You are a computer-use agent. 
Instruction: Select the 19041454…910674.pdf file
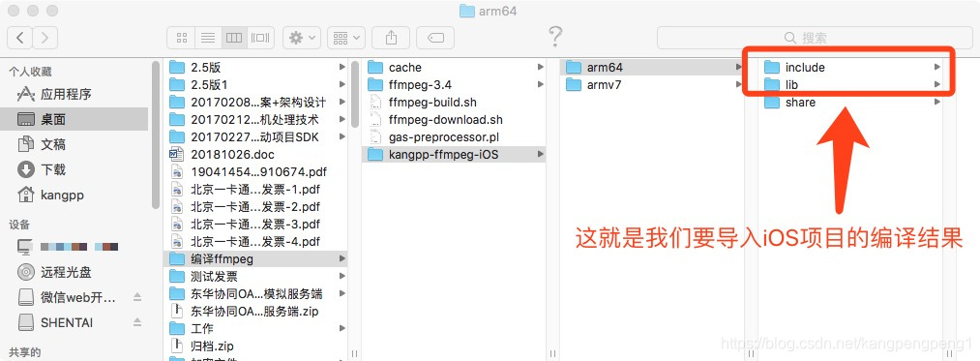coord(255,171)
